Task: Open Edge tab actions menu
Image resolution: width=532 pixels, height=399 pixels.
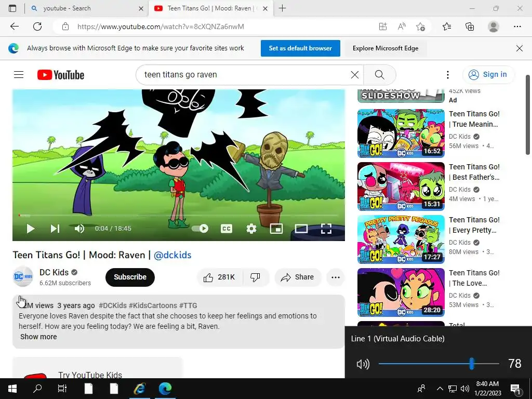Action: pos(12,8)
